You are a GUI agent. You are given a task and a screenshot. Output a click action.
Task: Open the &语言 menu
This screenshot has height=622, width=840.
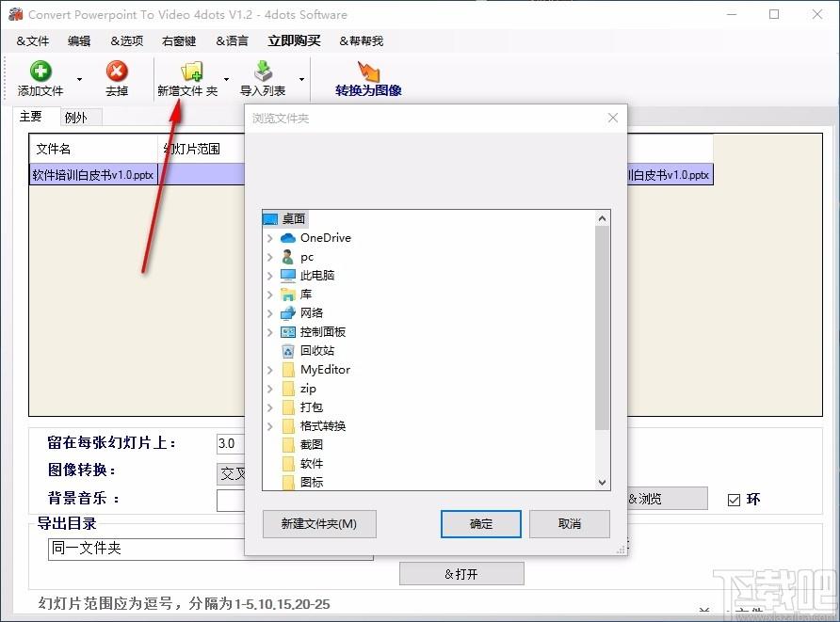[x=232, y=41]
